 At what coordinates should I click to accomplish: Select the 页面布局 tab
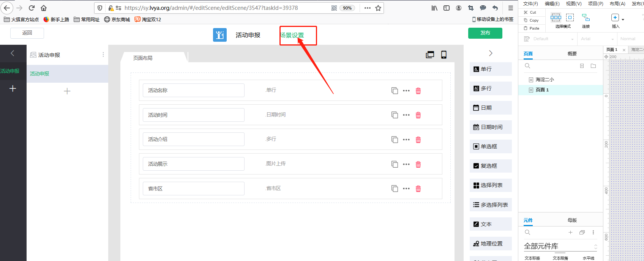click(143, 58)
